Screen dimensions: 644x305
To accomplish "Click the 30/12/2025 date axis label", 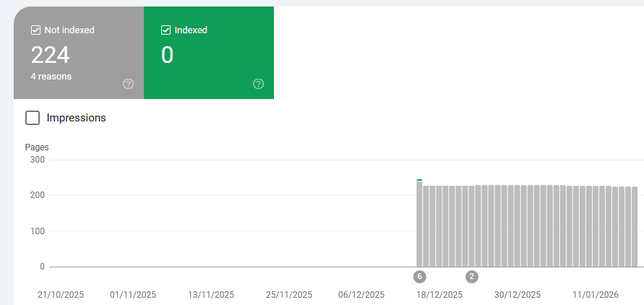I will 517,295.
